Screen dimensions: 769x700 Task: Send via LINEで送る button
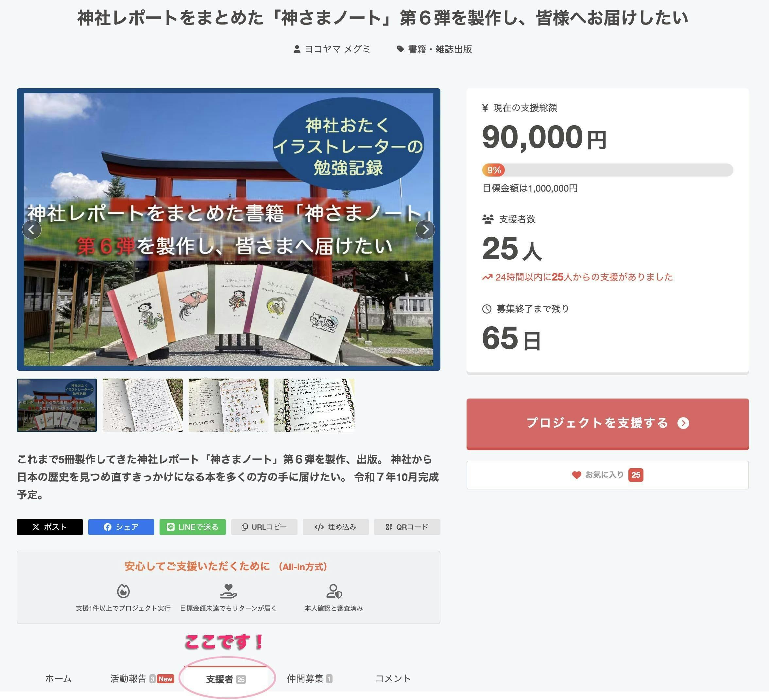click(x=192, y=527)
